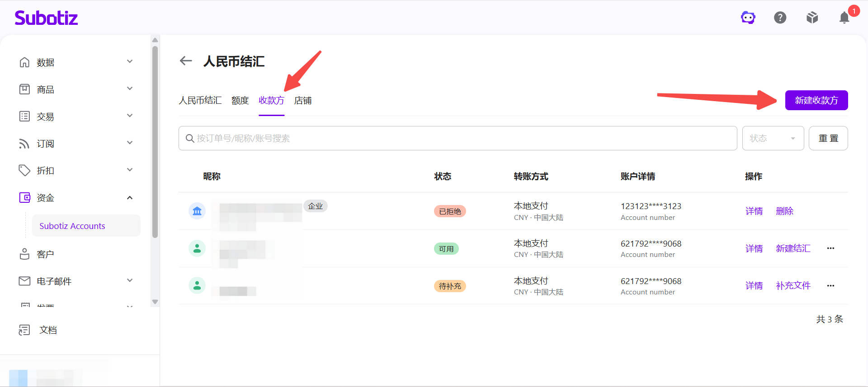Viewport: 868px width, 387px height.
Task: Open 详情 for the 待补充 payee
Action: [754, 285]
